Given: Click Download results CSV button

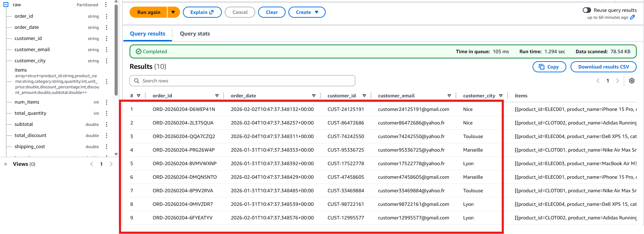Looking at the screenshot, I should (x=603, y=67).
